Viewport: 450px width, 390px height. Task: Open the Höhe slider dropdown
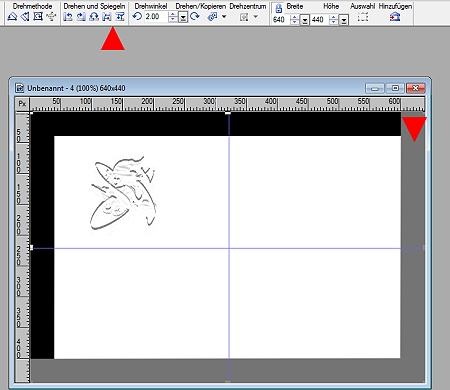click(344, 21)
